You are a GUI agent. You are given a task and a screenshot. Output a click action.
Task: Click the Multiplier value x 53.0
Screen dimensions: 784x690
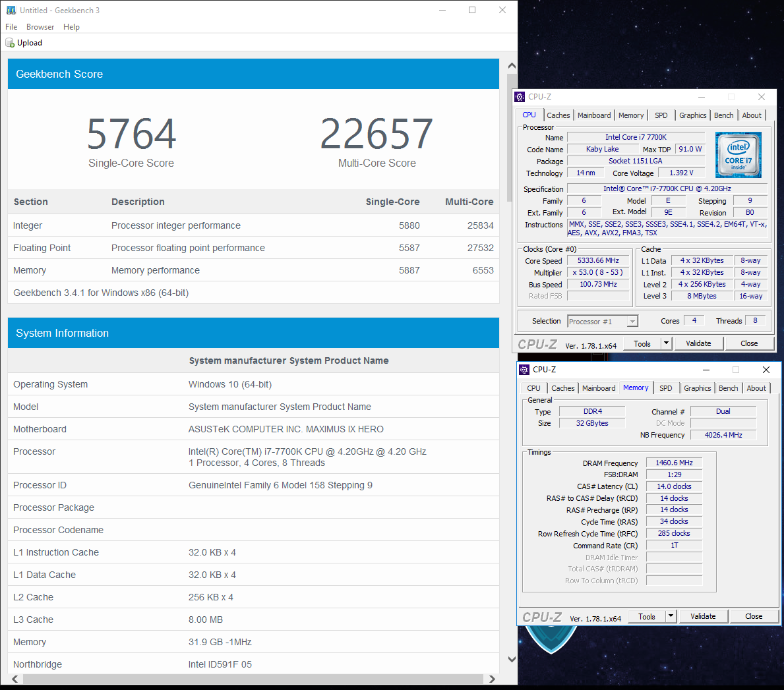(x=598, y=272)
